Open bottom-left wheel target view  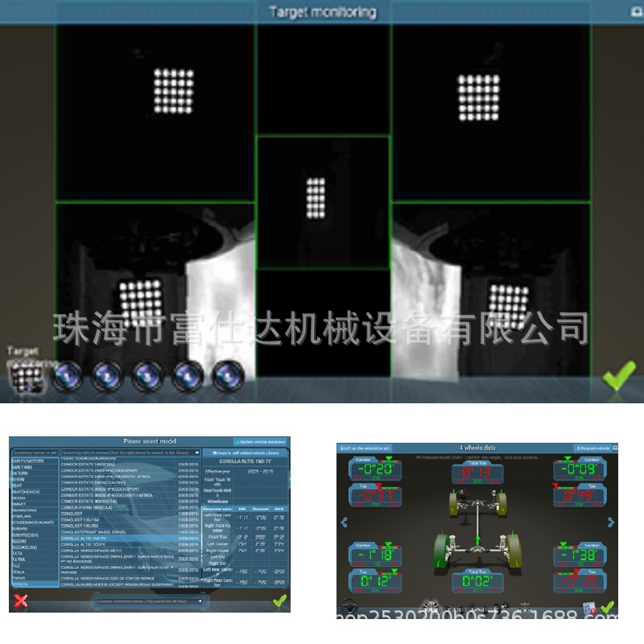click(x=155, y=289)
